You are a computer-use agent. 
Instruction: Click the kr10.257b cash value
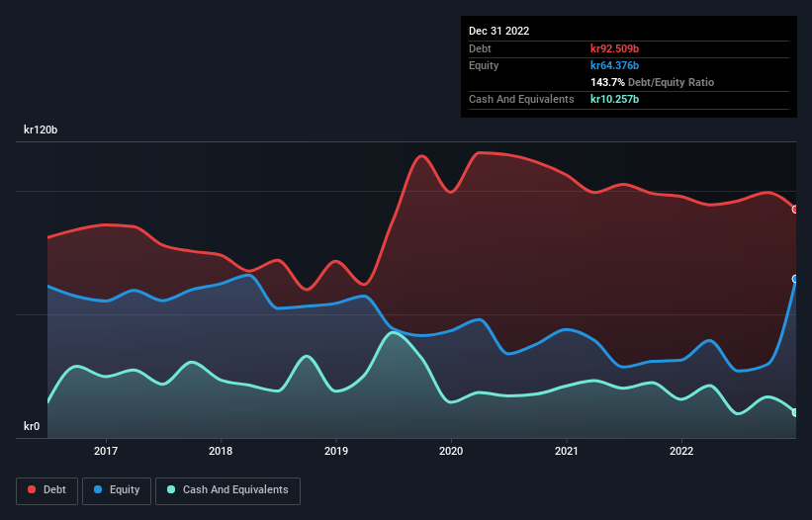(x=615, y=99)
